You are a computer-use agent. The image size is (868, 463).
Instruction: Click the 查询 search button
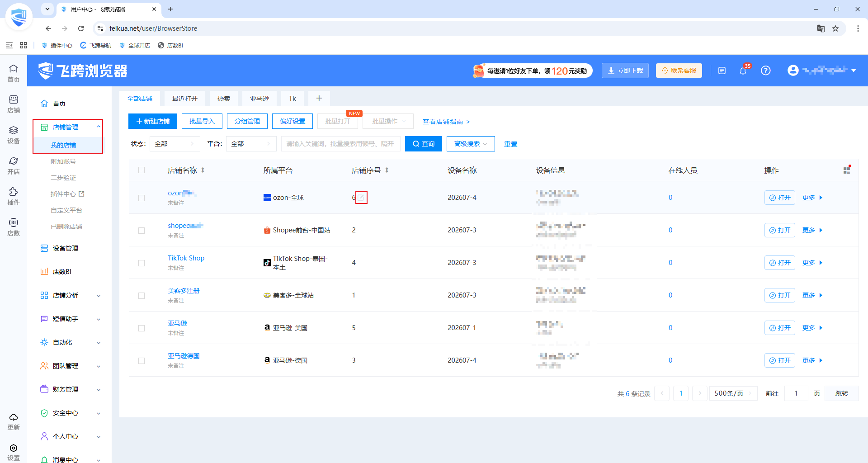(423, 144)
